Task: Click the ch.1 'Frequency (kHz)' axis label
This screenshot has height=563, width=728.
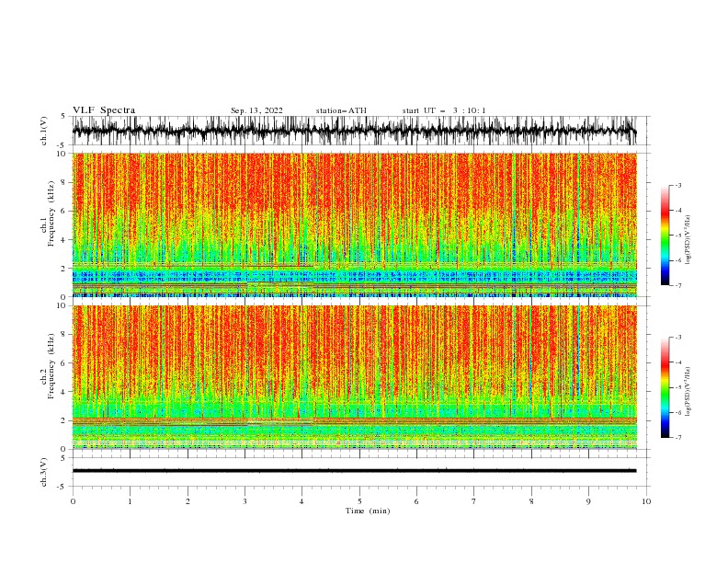Action: (x=51, y=213)
